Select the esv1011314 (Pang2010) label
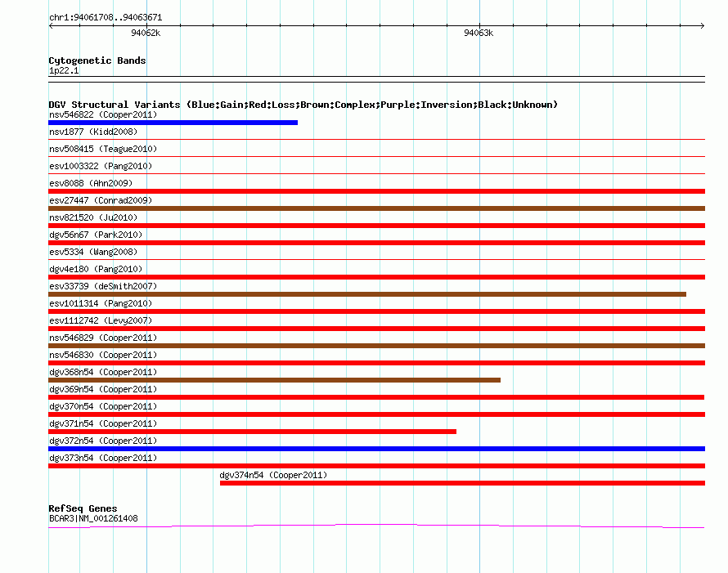 click(x=101, y=303)
